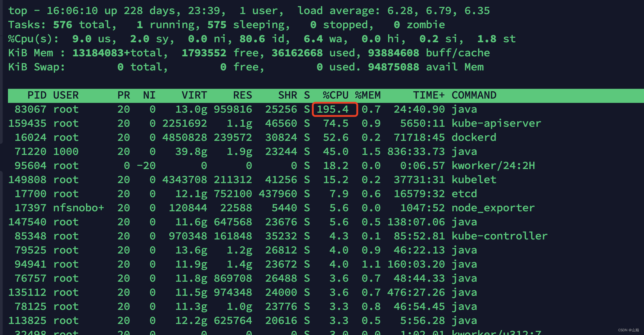Screen dimensions: 644x335
Task: Click the PID column header
Action: pyautogui.click(x=37, y=95)
